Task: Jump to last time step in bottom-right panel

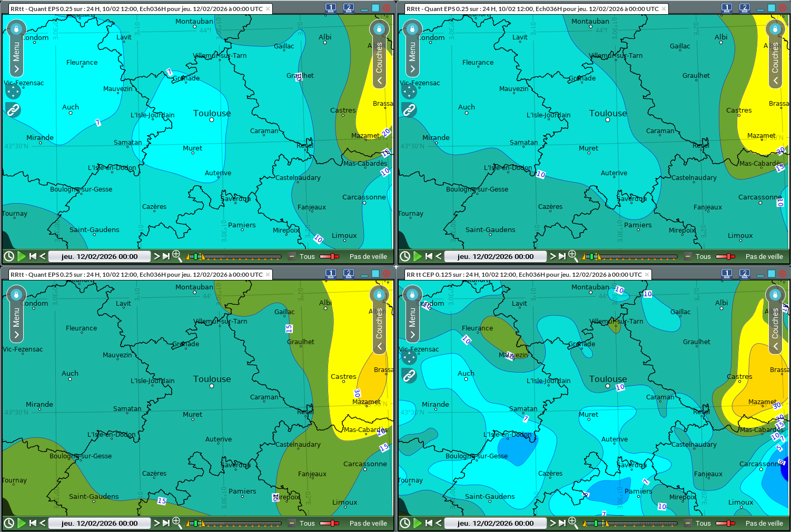Action: [562, 523]
